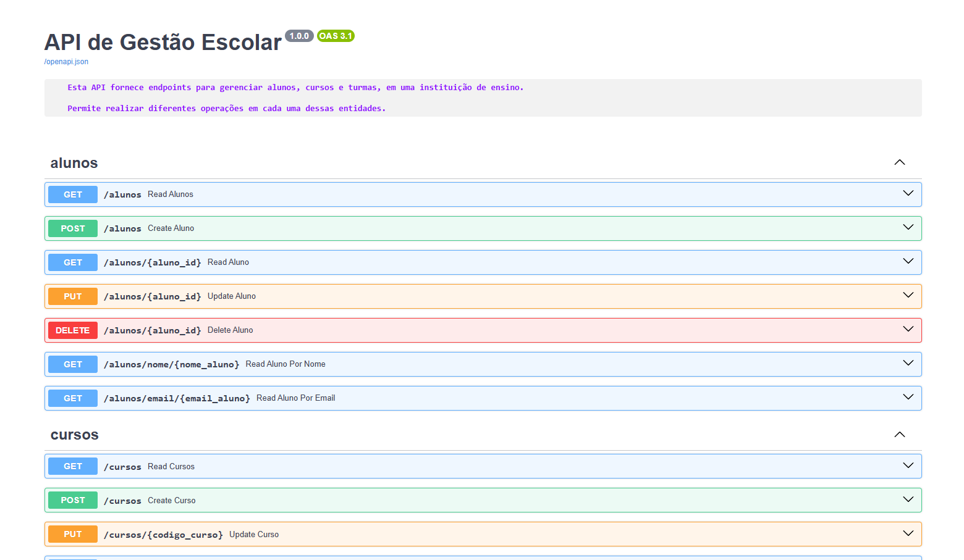Open the Read Aluno Por Email endpoint

[x=295, y=398]
